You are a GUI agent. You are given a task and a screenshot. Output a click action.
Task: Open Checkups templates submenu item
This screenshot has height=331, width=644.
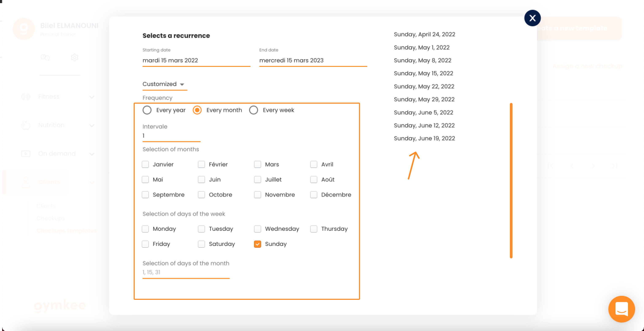pyautogui.click(x=67, y=230)
